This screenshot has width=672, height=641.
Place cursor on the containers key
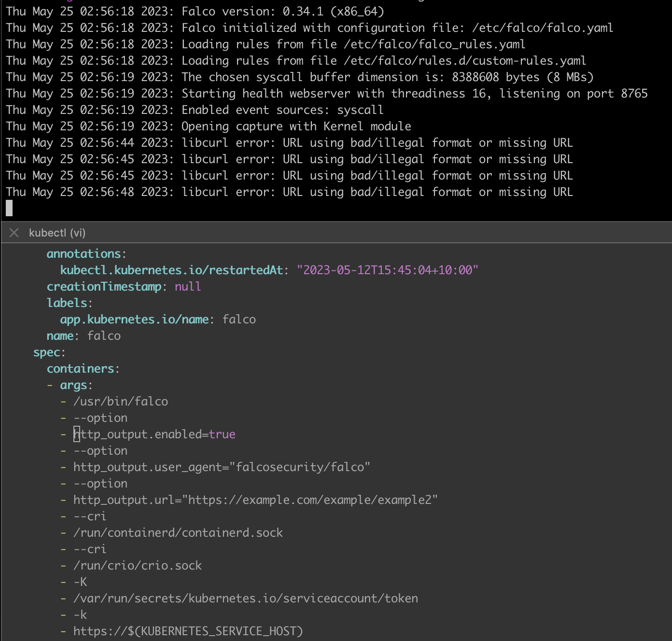coord(80,368)
